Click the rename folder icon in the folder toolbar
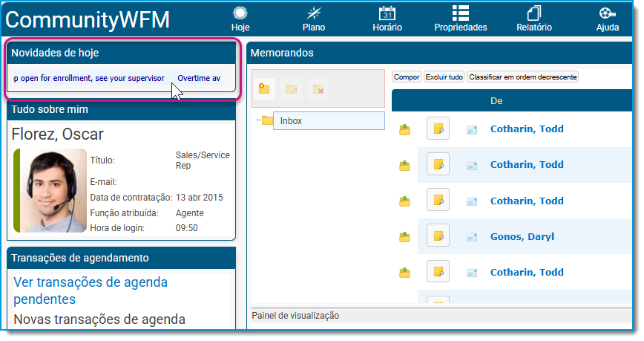Screen dimensions: 644x341 (x=291, y=88)
